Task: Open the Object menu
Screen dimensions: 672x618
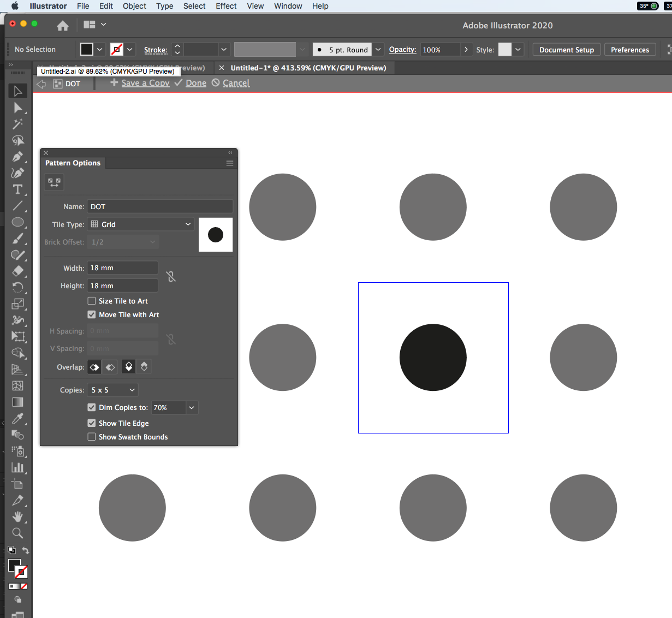Action: (x=134, y=6)
